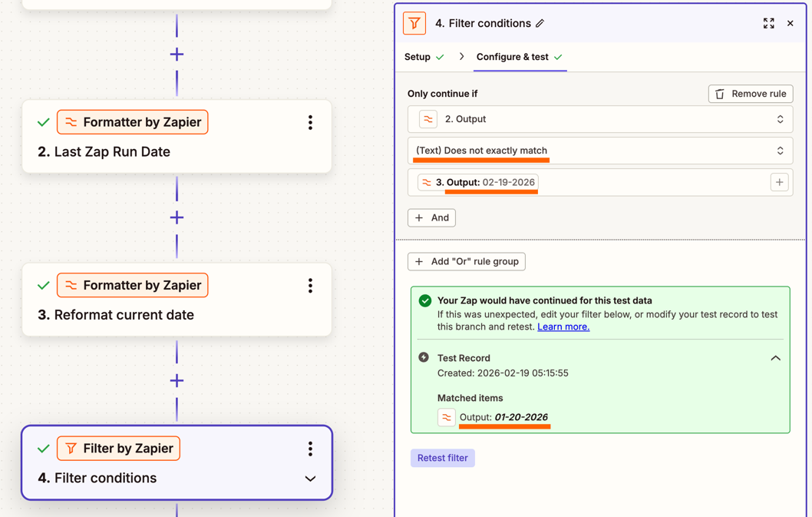Click the pencil icon to rename the step
Image resolution: width=812 pixels, height=517 pixels.
click(540, 24)
